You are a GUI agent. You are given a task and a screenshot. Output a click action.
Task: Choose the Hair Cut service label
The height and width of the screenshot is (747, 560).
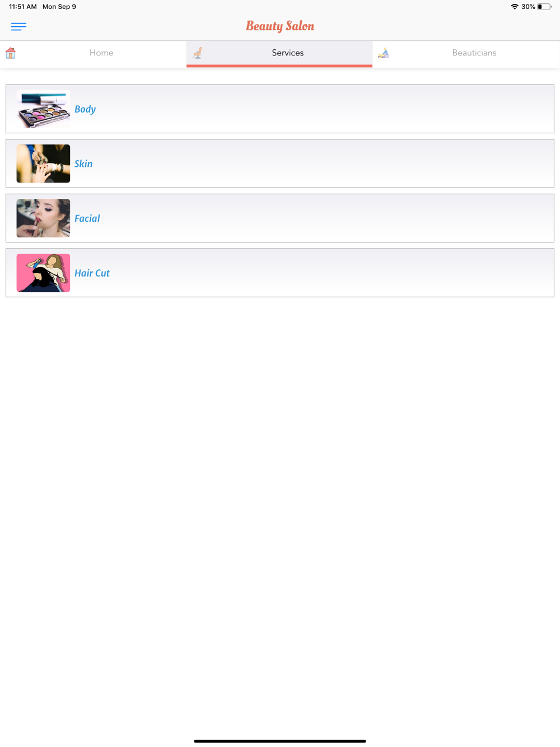point(92,273)
